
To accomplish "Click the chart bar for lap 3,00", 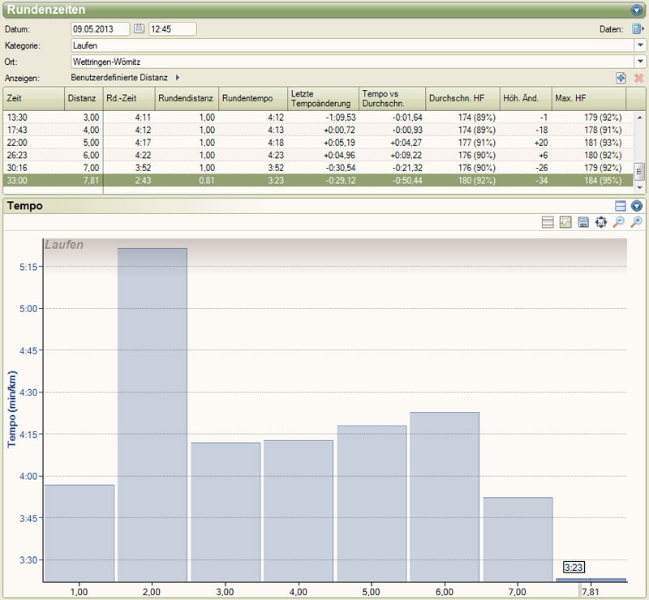I will click(x=226, y=512).
